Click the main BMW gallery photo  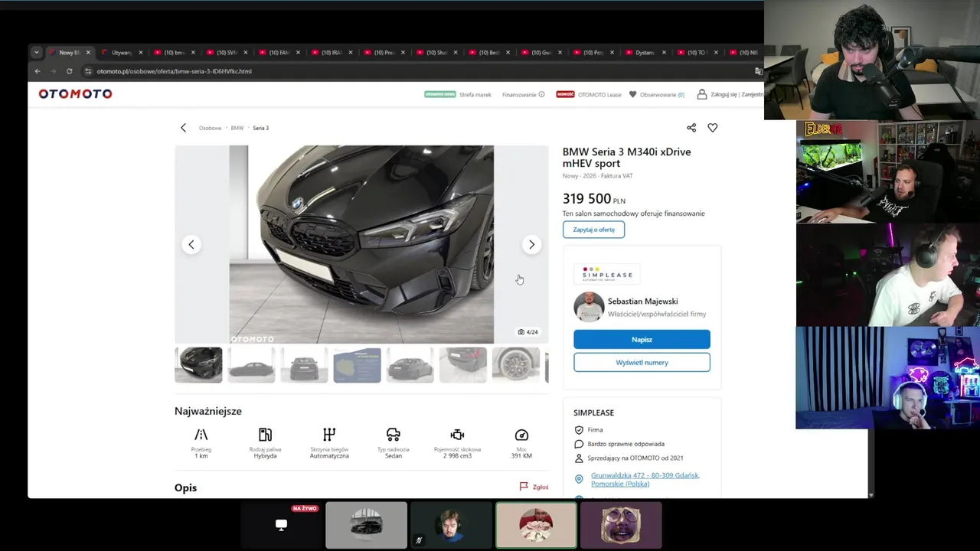361,245
